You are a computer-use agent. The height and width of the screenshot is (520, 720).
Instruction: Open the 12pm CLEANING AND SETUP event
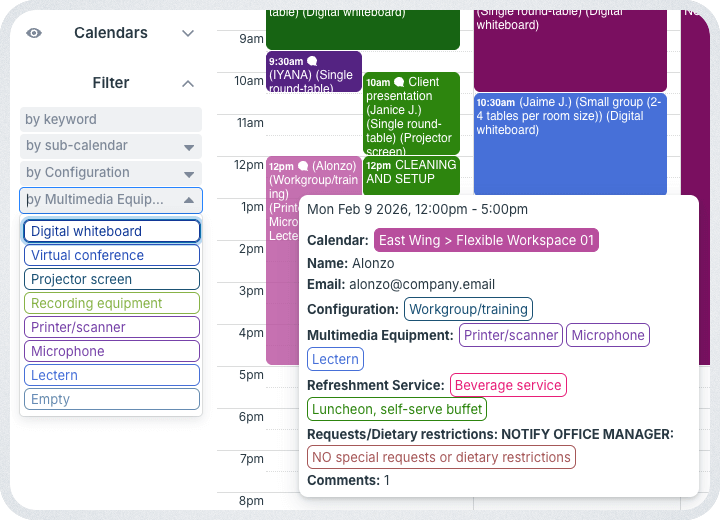[411, 172]
